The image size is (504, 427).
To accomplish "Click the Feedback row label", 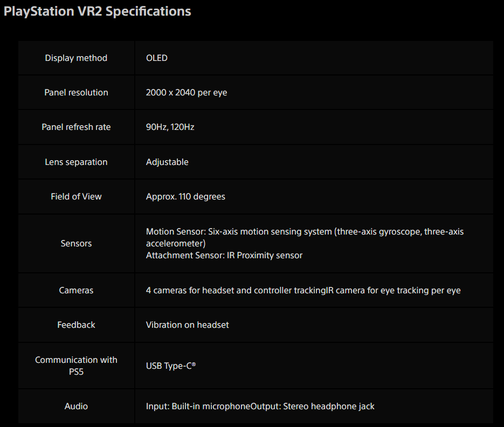I will (x=76, y=325).
